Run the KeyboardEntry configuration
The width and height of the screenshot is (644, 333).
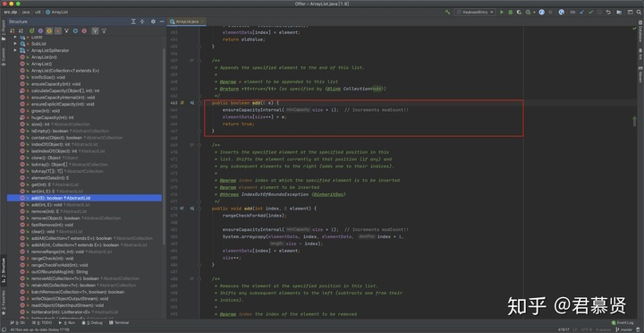[502, 13]
